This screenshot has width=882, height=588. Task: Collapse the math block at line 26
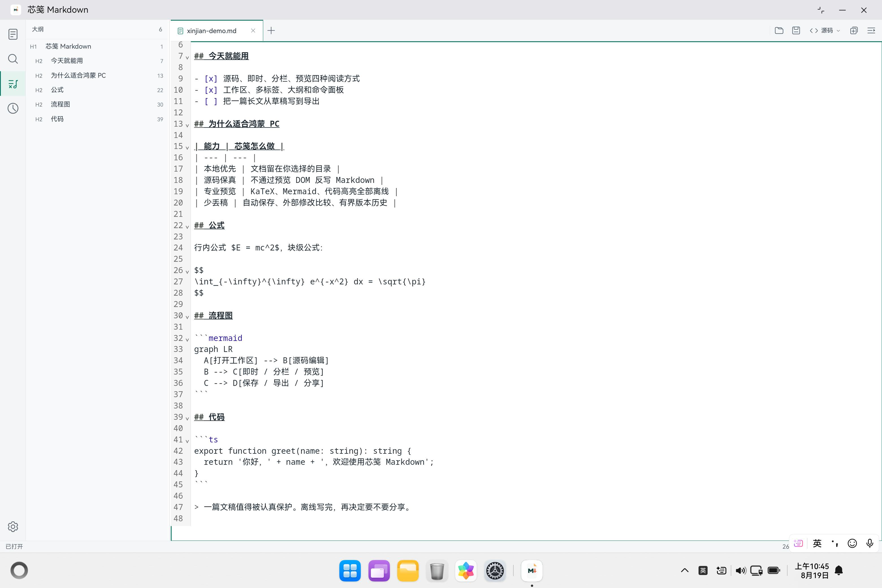coord(187,272)
